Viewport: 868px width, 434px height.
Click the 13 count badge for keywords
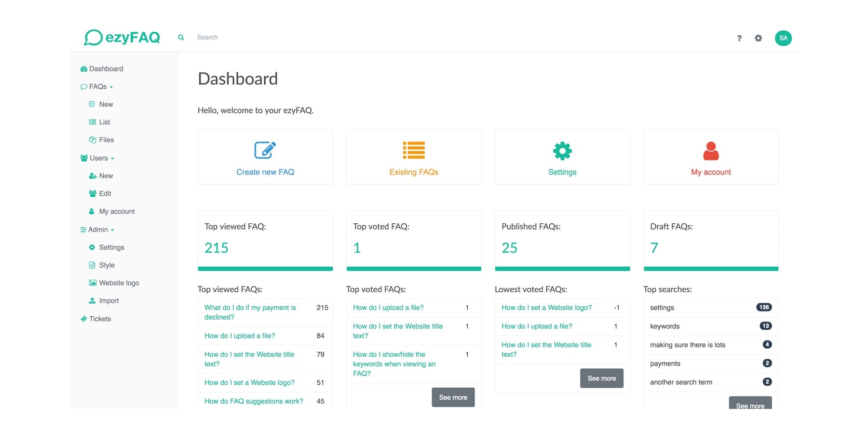point(766,326)
